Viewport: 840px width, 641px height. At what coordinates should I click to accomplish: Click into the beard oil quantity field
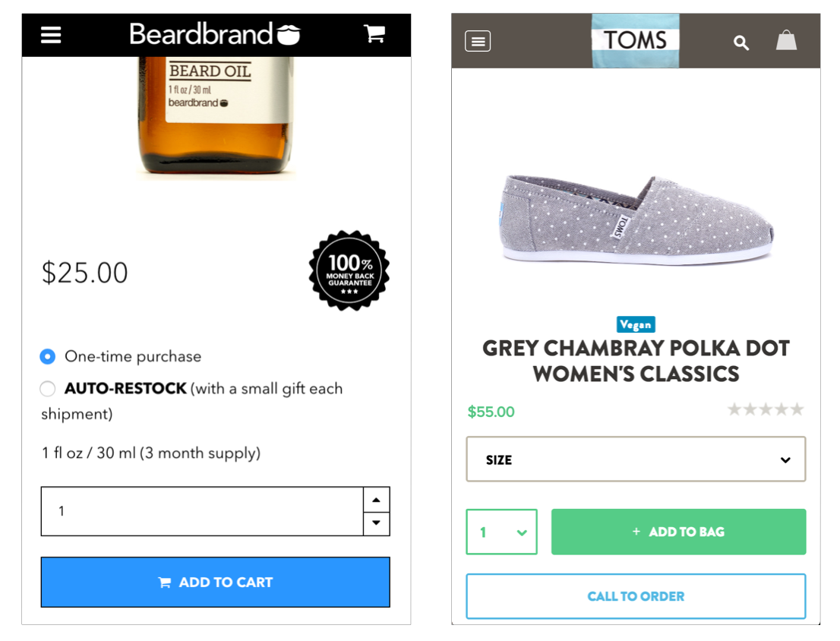coord(202,511)
